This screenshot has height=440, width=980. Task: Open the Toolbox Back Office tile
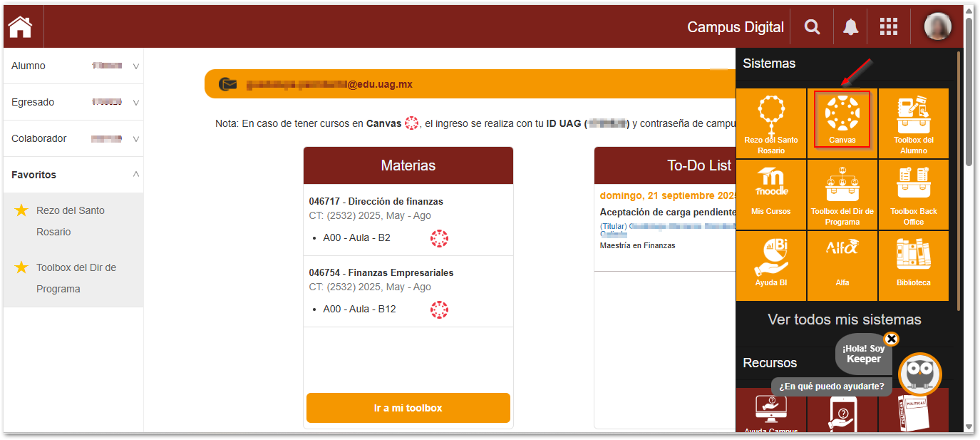[914, 194]
